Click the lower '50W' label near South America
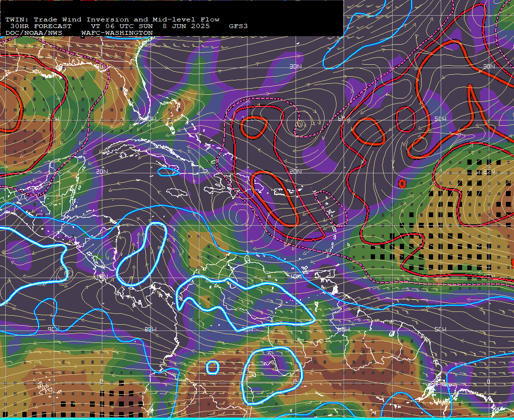This screenshot has height=420, width=514. (x=440, y=329)
